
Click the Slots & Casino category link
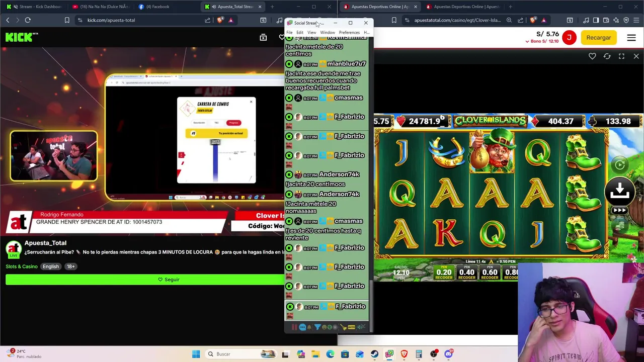22,266
